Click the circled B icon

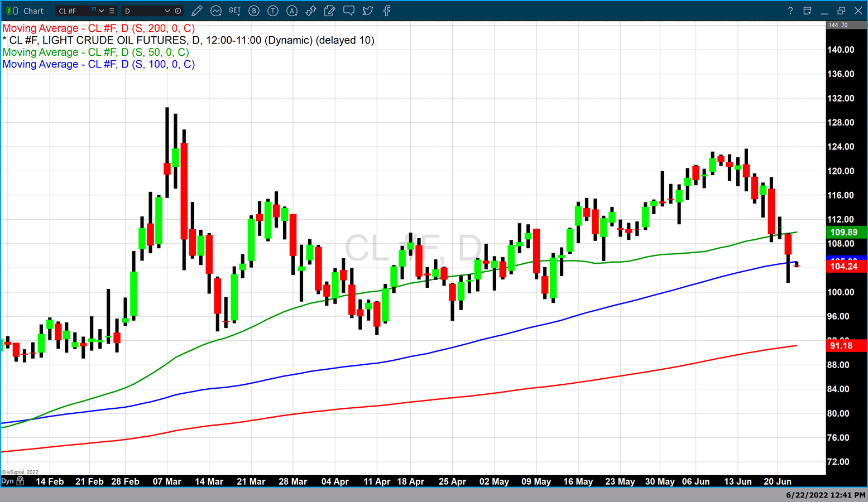pos(254,11)
